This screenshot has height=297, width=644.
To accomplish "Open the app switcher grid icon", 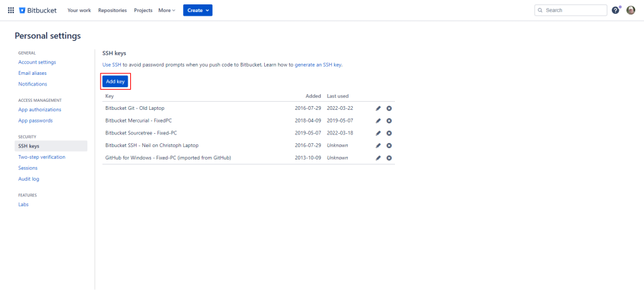I will [x=11, y=10].
